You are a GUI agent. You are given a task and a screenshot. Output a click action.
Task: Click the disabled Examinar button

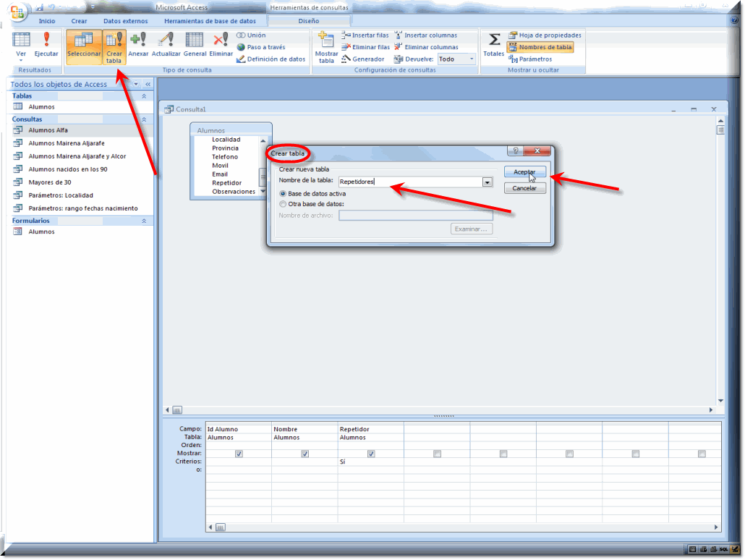click(471, 229)
